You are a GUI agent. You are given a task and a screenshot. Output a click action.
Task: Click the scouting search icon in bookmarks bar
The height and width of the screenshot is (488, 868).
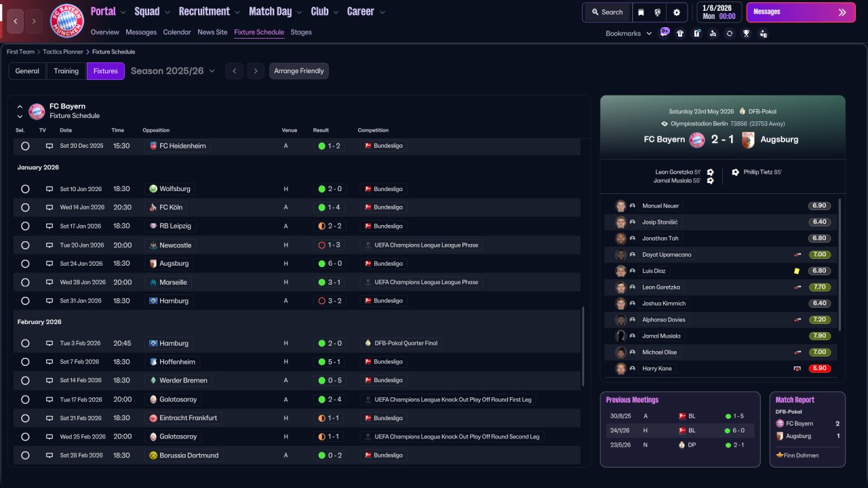pos(713,33)
